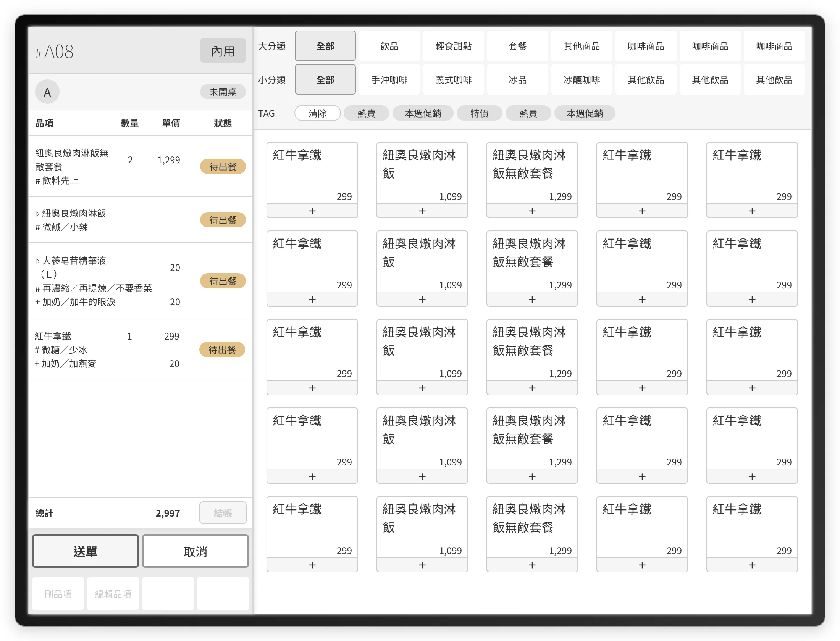Select the first 其他飲品 tab beside 冰釀咖啡
Image resolution: width=840 pixels, height=641 pixels.
pyautogui.click(x=646, y=80)
